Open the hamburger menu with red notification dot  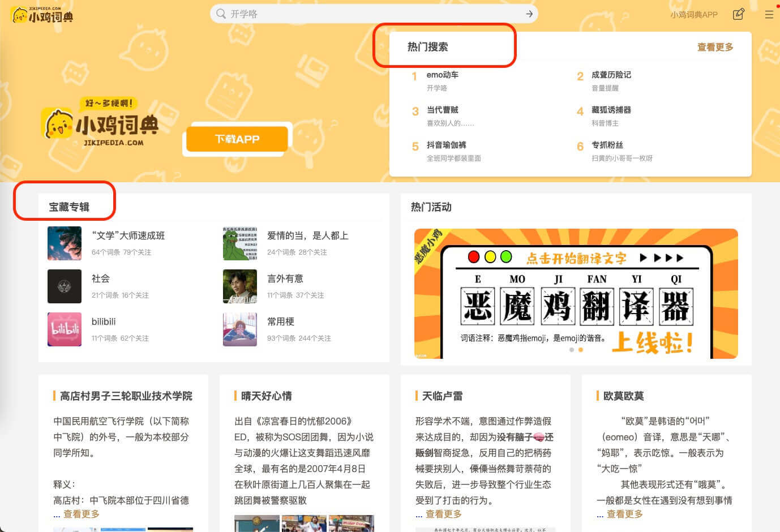pos(768,15)
